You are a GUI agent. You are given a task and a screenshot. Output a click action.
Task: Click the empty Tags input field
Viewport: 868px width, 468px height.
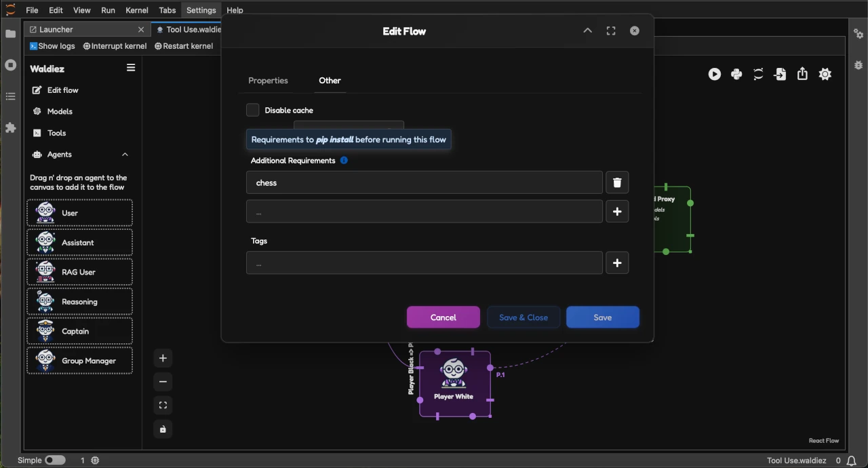[424, 263]
